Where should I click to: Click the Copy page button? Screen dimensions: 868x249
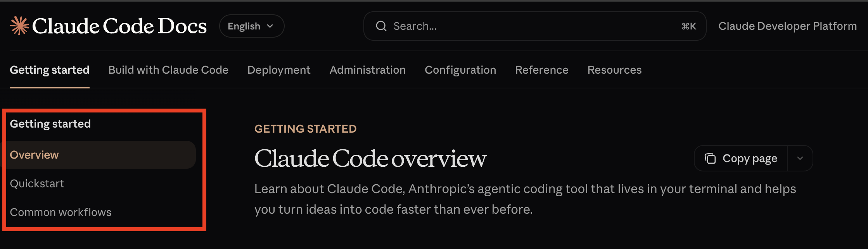(x=741, y=158)
